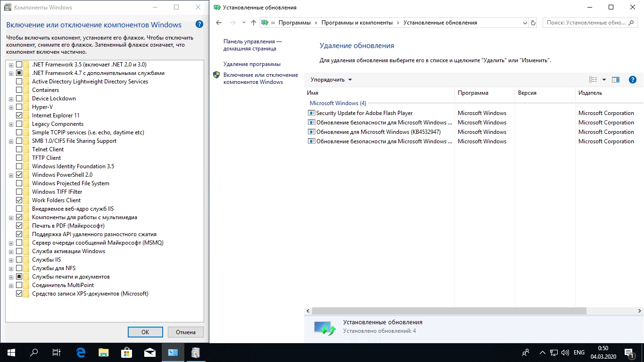Image resolution: width=644 pixels, height=362 pixels.
Task: Open Mail app from taskbar
Action: click(x=150, y=353)
